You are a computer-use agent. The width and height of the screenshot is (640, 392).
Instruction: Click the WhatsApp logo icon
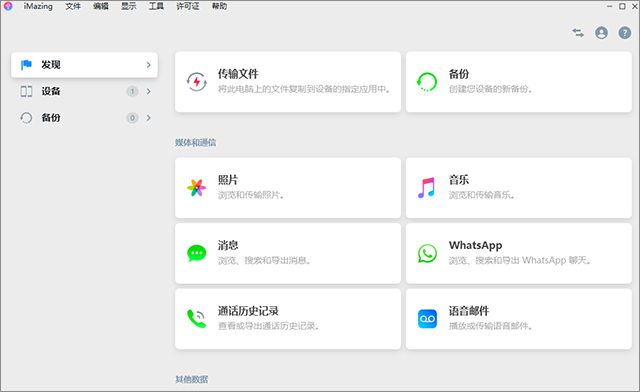[427, 253]
